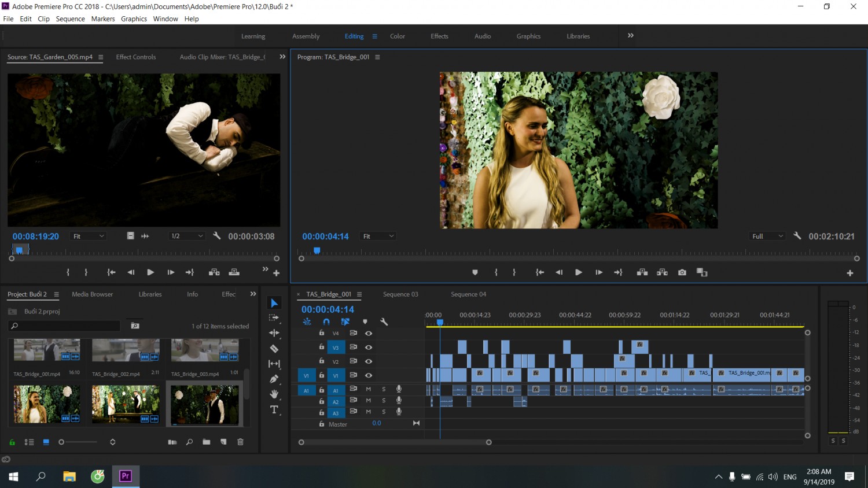Delete the selected project item with trash icon
Screen dimensions: 868x488
pyautogui.click(x=241, y=442)
